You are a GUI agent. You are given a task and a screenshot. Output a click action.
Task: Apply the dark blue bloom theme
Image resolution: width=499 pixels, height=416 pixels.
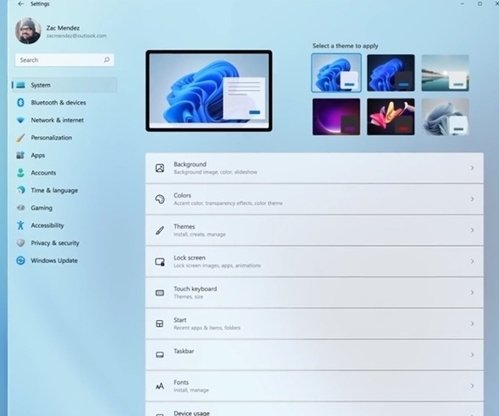391,73
